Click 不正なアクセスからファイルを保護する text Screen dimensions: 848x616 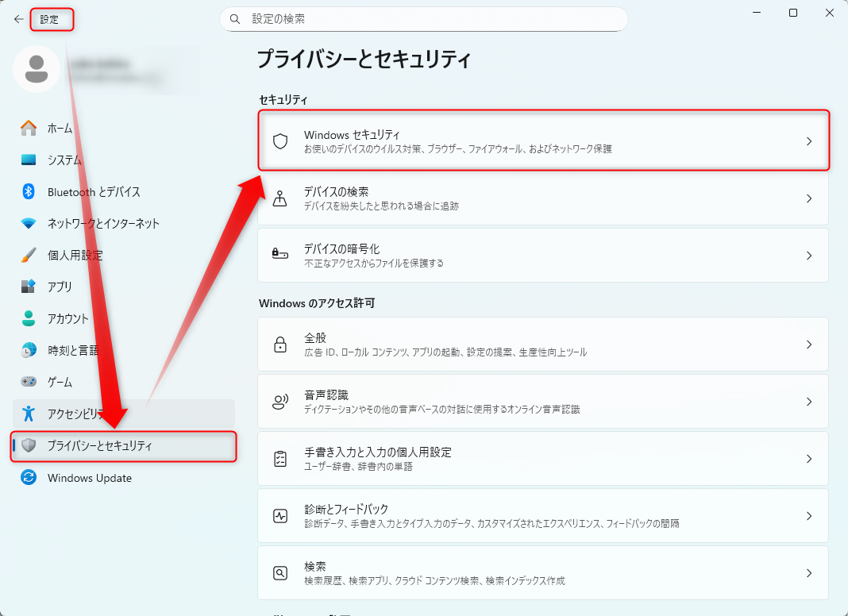[x=374, y=264]
